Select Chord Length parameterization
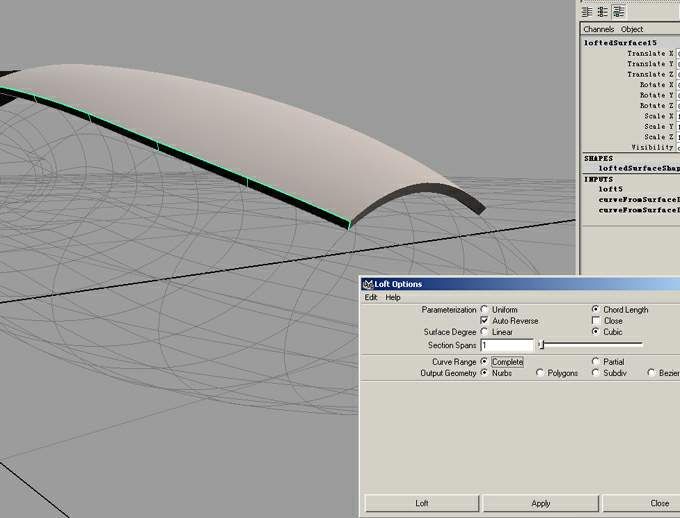This screenshot has height=518, width=680. click(595, 309)
